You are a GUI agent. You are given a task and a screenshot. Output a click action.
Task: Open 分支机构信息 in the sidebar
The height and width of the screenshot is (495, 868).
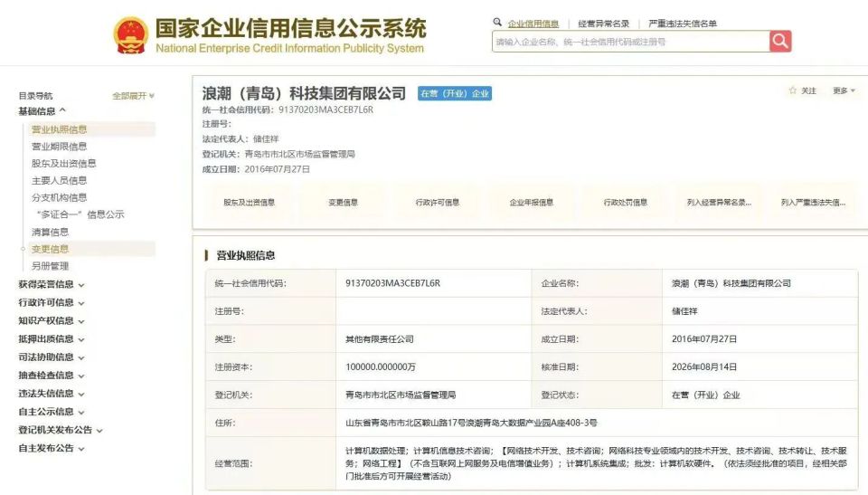point(60,198)
